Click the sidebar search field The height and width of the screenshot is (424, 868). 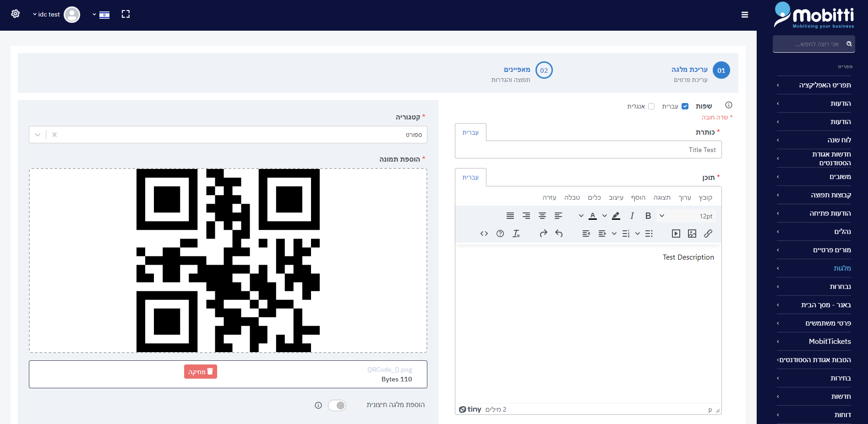814,44
